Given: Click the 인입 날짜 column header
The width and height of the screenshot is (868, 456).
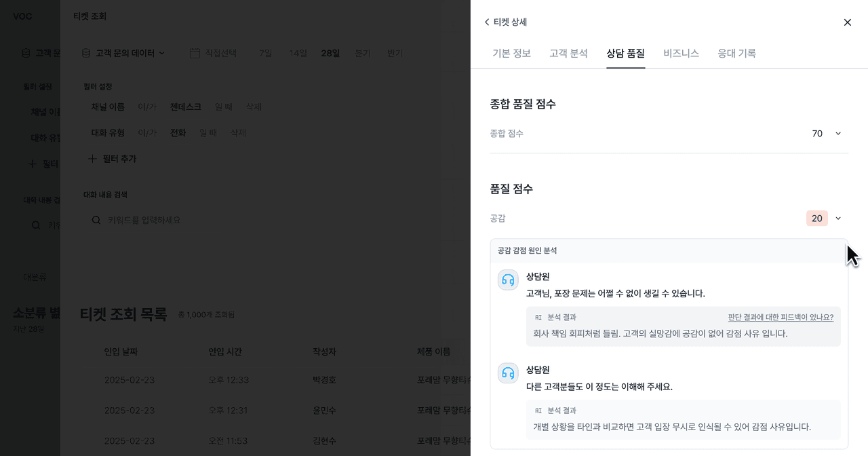Looking at the screenshot, I should pyautogui.click(x=121, y=351).
